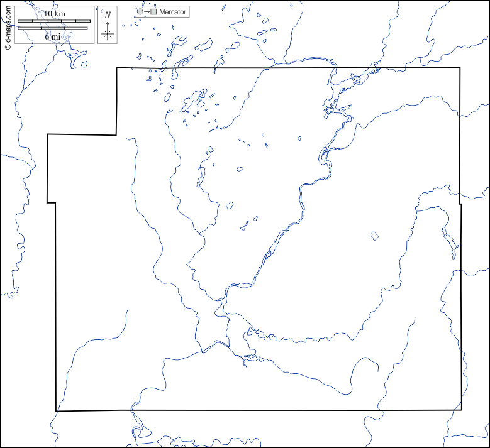Click the arrow between circle and square

click(147, 12)
